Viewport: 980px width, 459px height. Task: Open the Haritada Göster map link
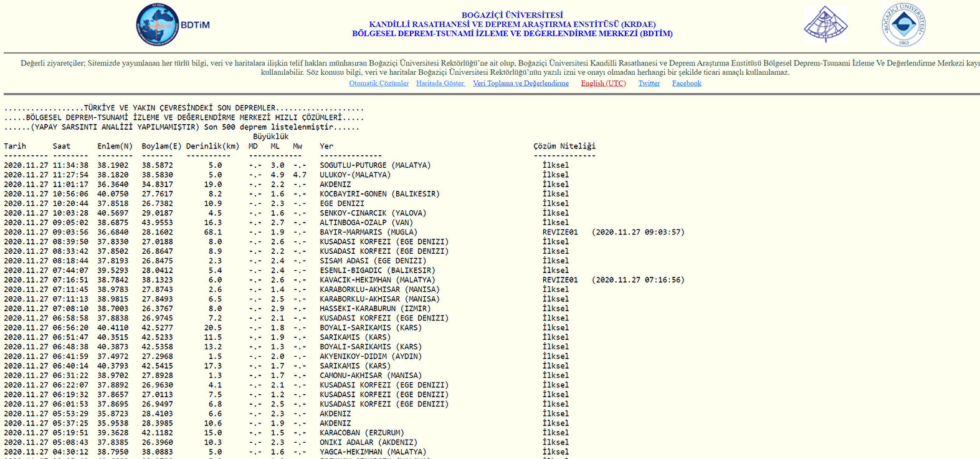click(x=440, y=84)
